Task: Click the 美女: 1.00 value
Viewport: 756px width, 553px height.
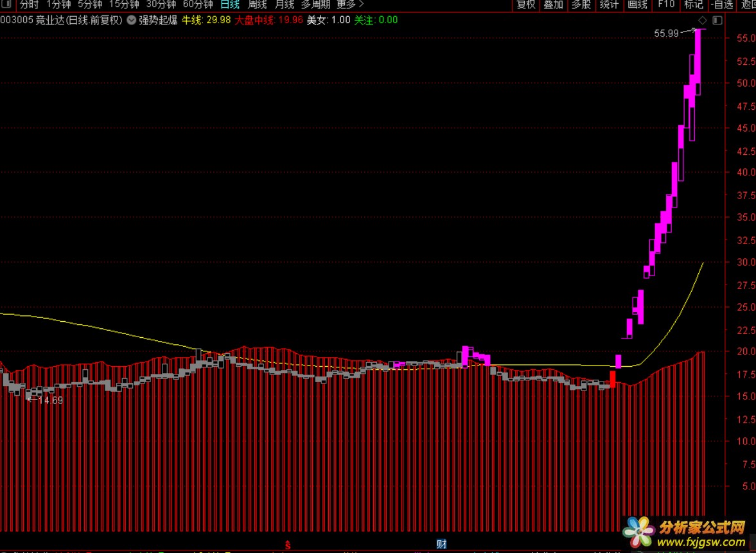Action: click(329, 21)
